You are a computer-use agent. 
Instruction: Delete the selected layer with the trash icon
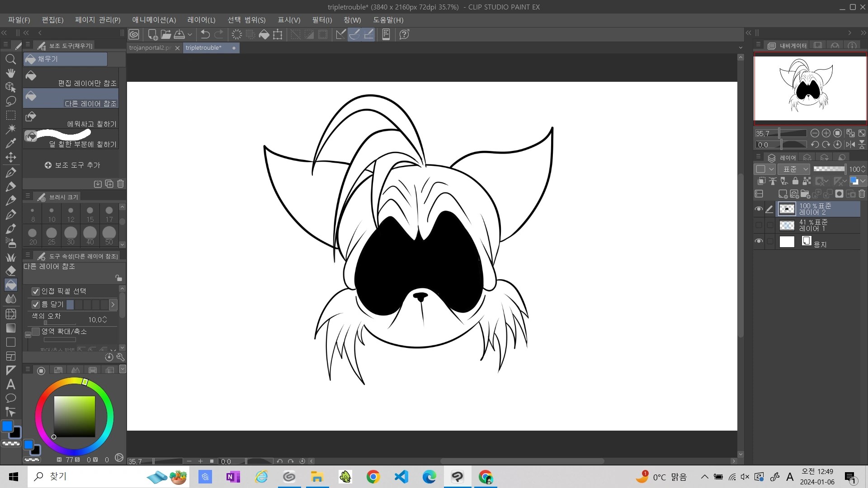[x=862, y=193]
